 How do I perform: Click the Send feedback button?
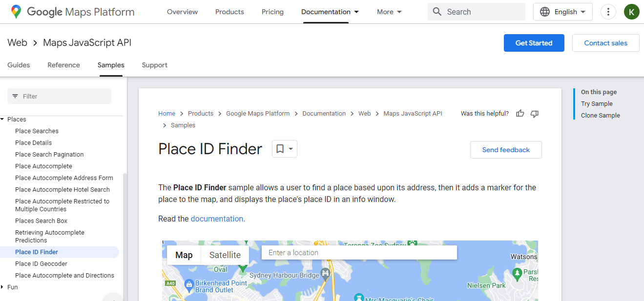pos(506,150)
